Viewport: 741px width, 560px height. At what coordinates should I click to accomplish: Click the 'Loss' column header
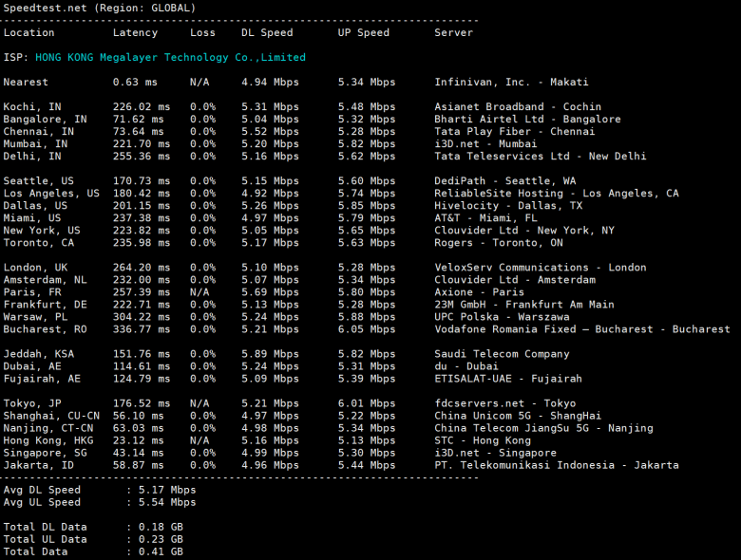point(202,32)
